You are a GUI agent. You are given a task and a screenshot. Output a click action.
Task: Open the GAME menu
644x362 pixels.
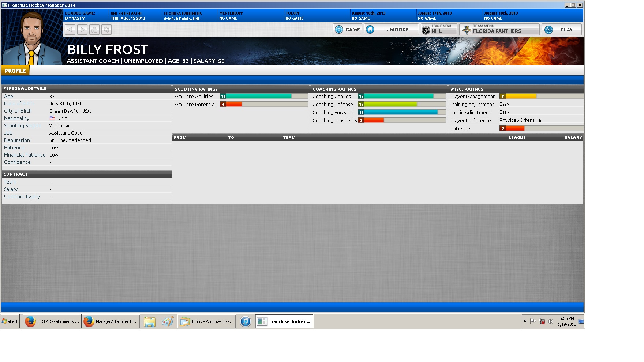(348, 30)
